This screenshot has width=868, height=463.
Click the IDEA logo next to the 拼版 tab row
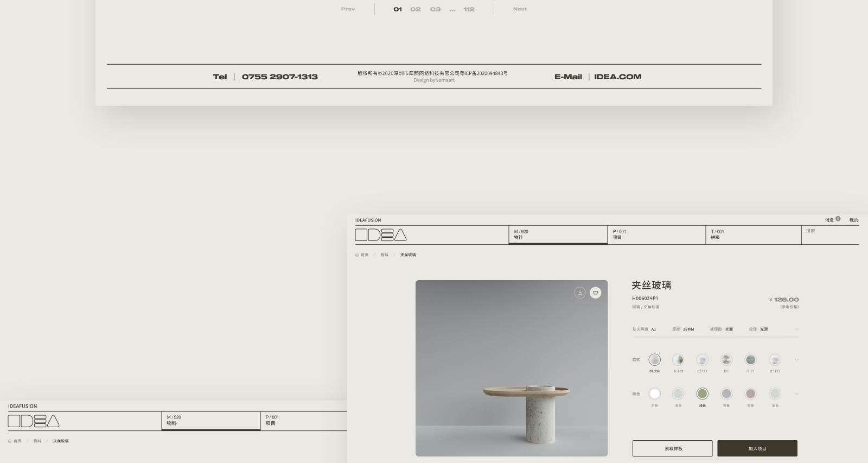pyautogui.click(x=381, y=235)
